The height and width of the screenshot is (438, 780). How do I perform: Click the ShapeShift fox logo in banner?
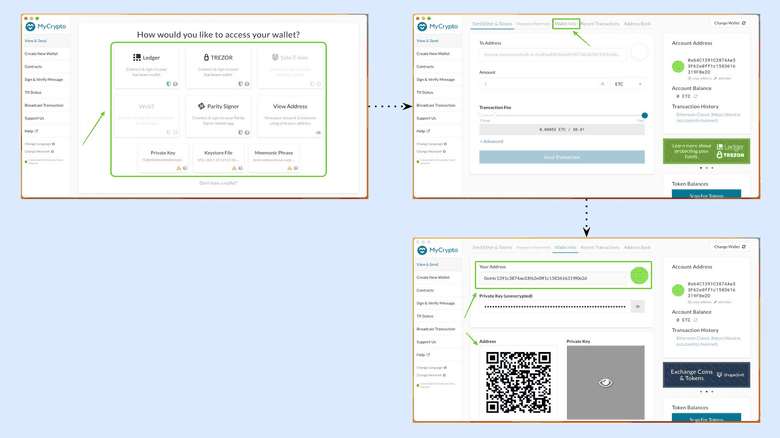[x=719, y=375]
